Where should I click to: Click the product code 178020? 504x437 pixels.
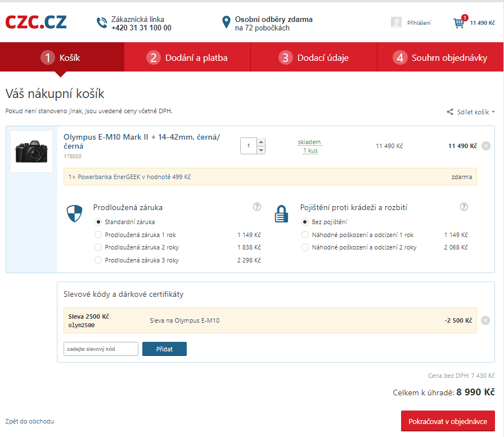[x=73, y=157]
